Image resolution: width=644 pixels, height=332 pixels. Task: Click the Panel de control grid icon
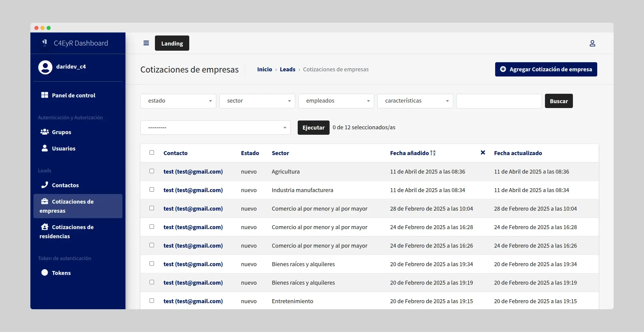pos(45,95)
